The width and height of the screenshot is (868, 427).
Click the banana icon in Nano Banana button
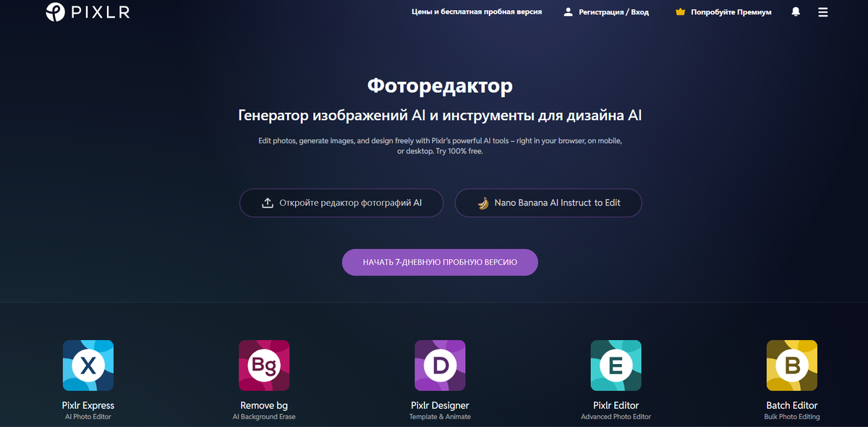point(483,203)
